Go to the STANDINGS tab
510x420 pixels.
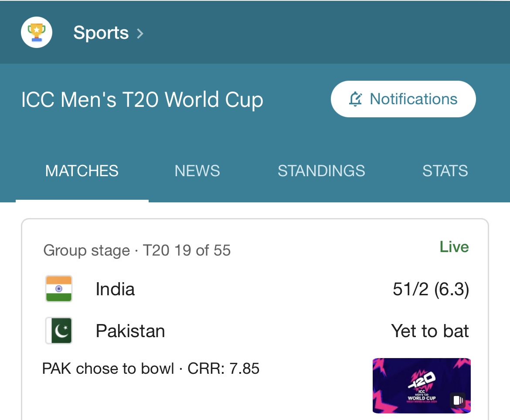click(321, 171)
